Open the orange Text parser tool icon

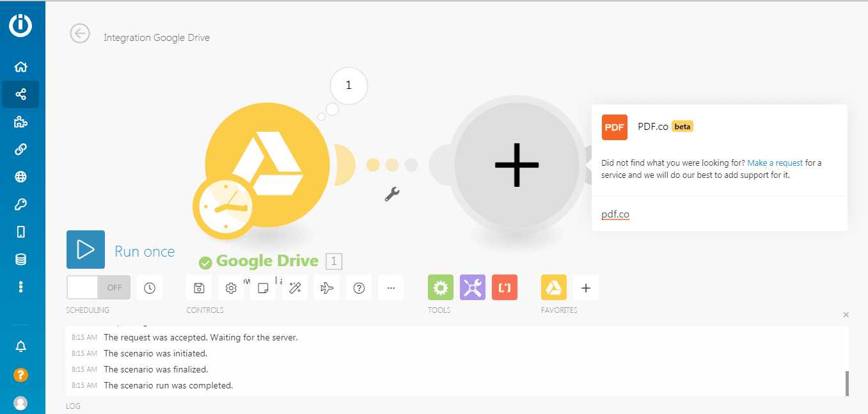505,288
